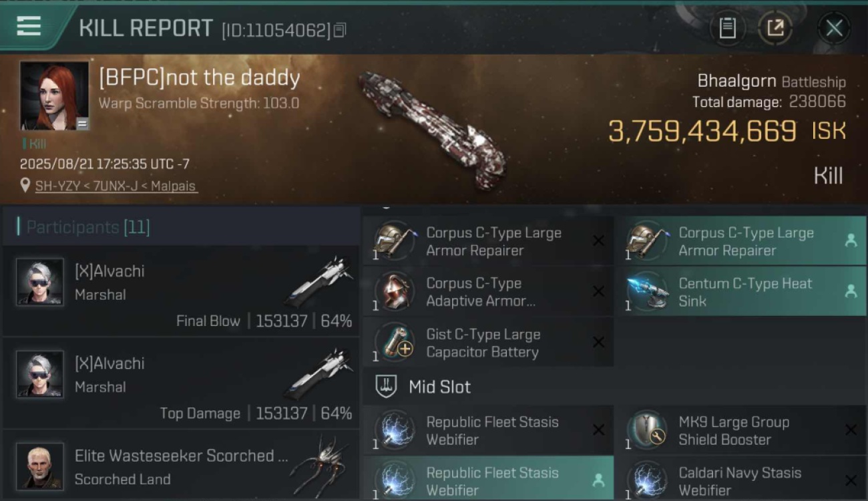Viewport: 868px width, 501px height.
Task: Open the hamburger menu icon
Action: pyautogui.click(x=29, y=26)
